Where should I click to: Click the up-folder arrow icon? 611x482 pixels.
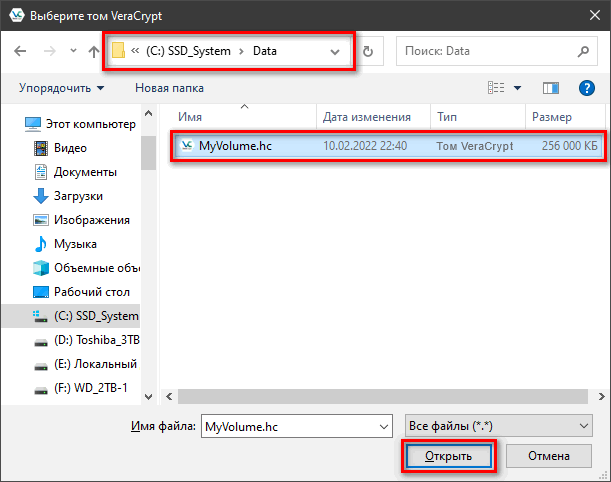(93, 51)
